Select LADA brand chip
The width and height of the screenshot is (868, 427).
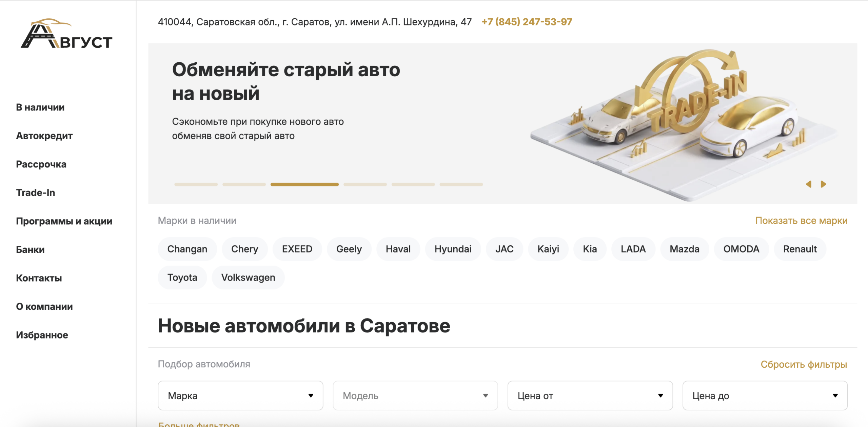tap(633, 249)
